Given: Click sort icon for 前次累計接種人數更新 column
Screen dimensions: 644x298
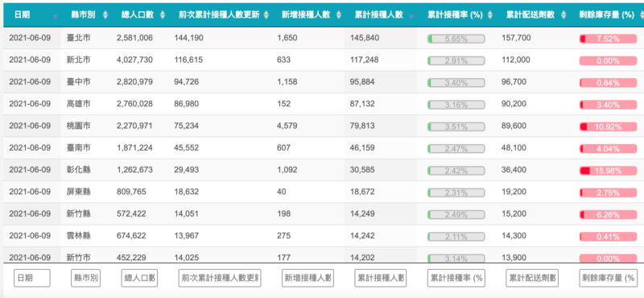Looking at the screenshot, I should [266, 14].
